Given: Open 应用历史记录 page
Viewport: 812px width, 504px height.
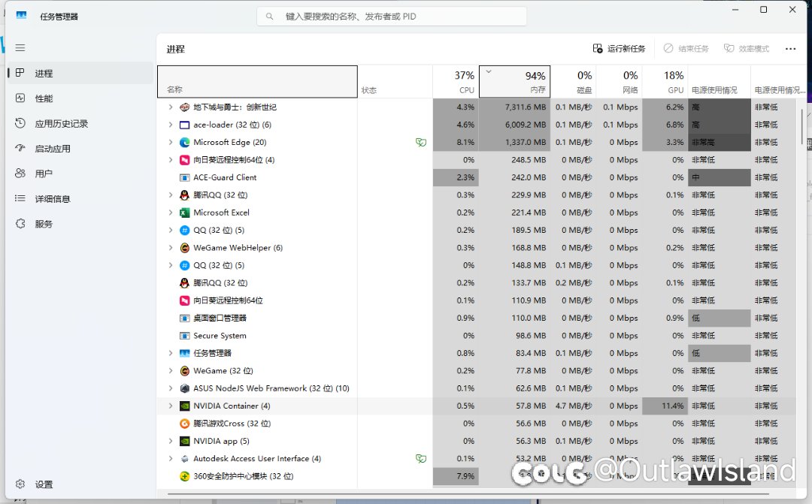Looking at the screenshot, I should 80,124.
